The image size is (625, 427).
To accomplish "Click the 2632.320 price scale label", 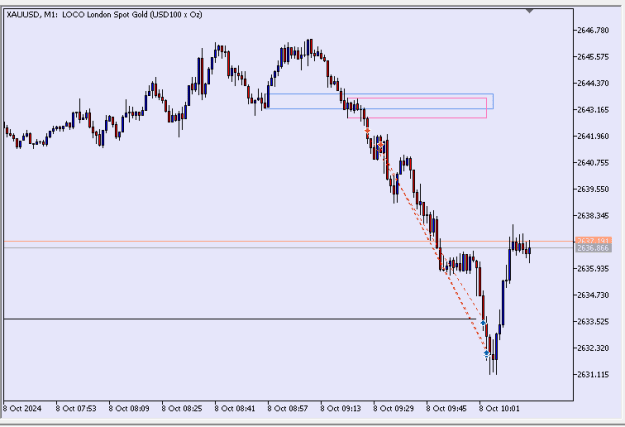I will coord(593,348).
